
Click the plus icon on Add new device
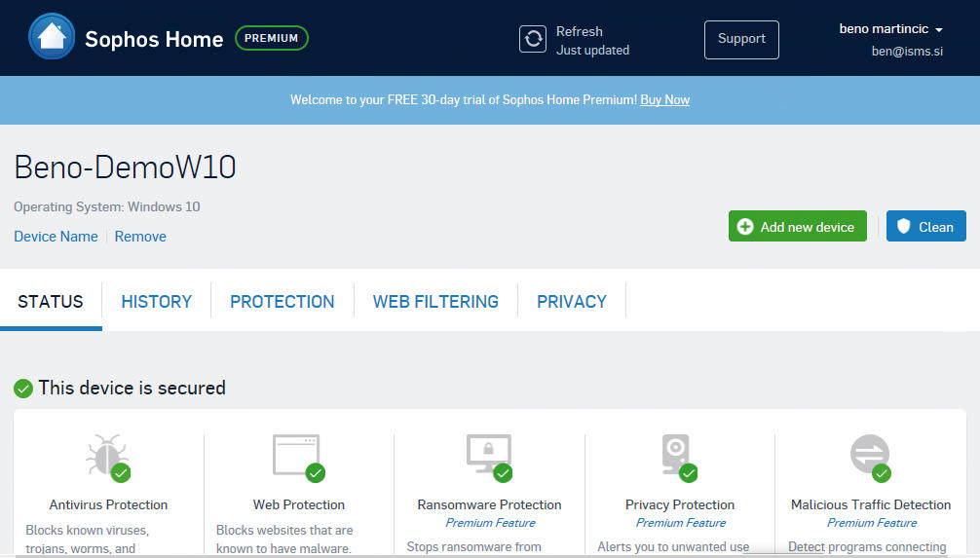pos(745,227)
